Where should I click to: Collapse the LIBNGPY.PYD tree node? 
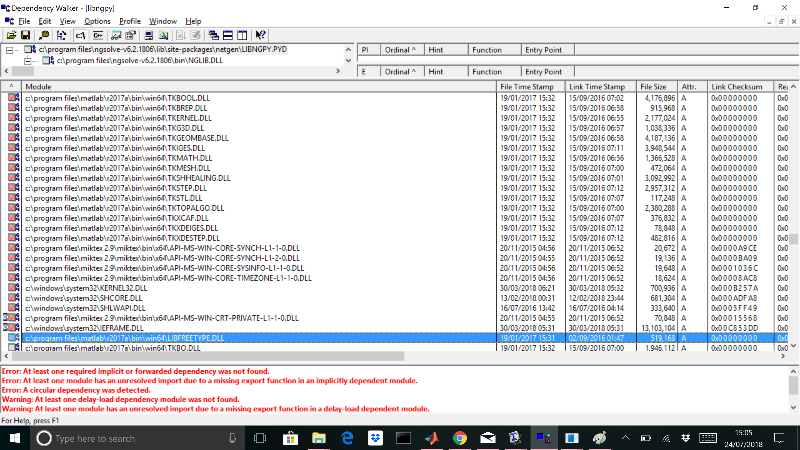click(9, 49)
